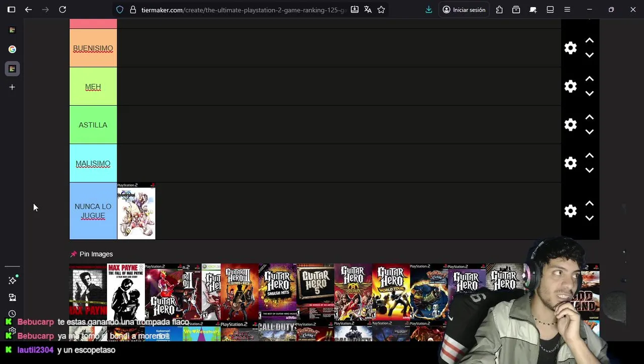Reload the tiermaker page
The image size is (644, 364).
pyautogui.click(x=63, y=10)
